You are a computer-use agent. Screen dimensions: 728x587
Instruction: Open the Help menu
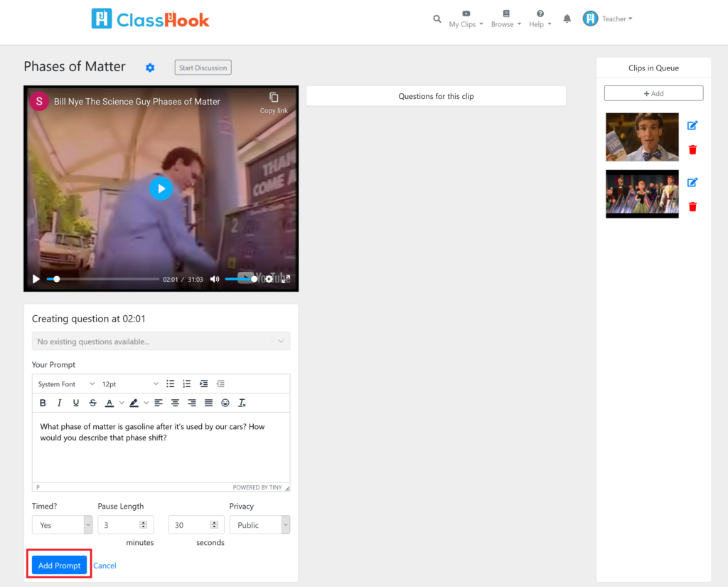tap(540, 19)
